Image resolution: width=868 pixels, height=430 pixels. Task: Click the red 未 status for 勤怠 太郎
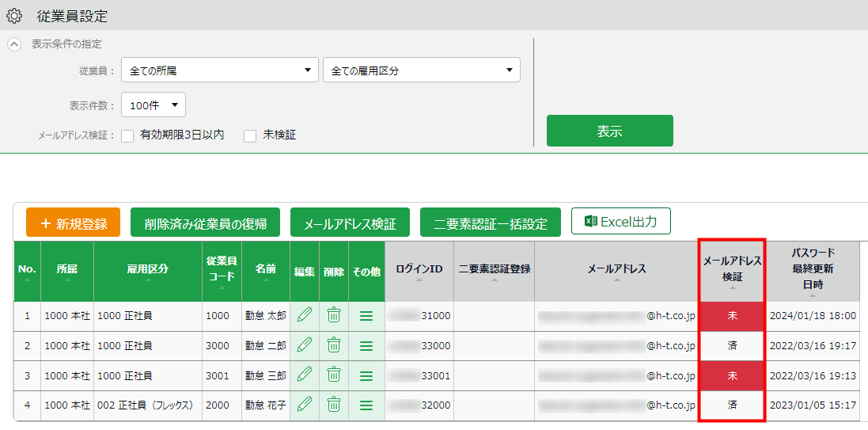pos(732,315)
